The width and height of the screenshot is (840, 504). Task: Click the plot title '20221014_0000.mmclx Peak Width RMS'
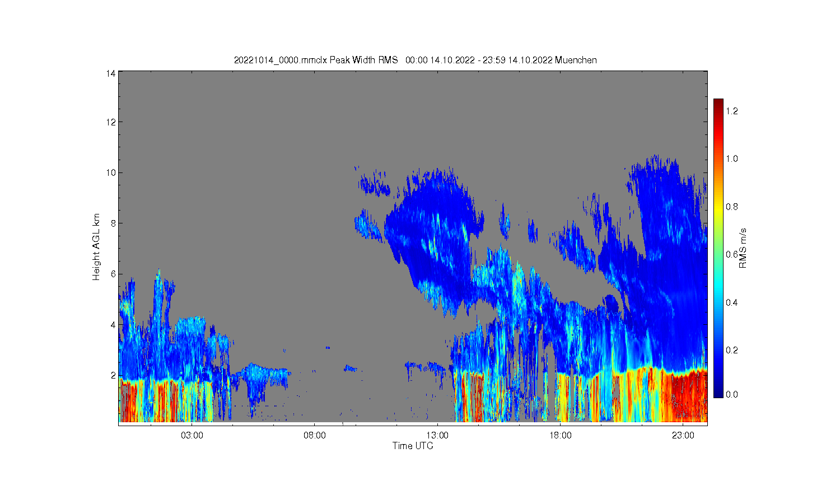tap(316, 60)
